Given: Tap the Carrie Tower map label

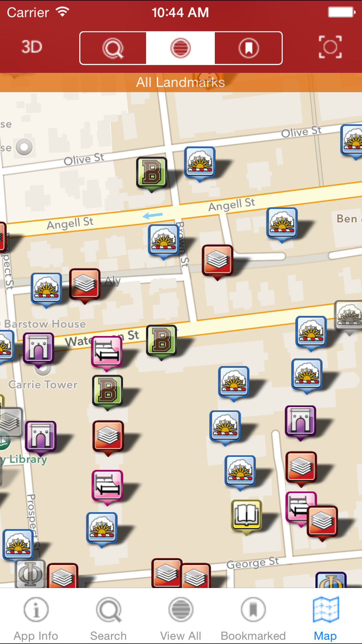Looking at the screenshot, I should (x=43, y=385).
